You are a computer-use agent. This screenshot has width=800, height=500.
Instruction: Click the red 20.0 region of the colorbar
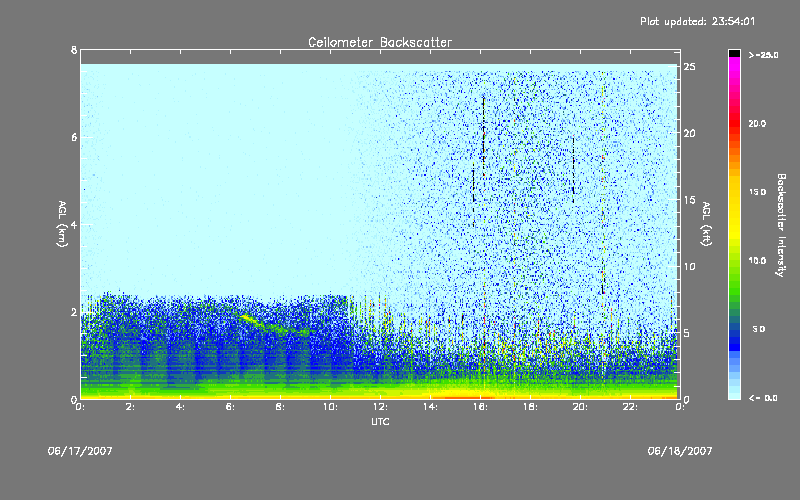click(734, 123)
